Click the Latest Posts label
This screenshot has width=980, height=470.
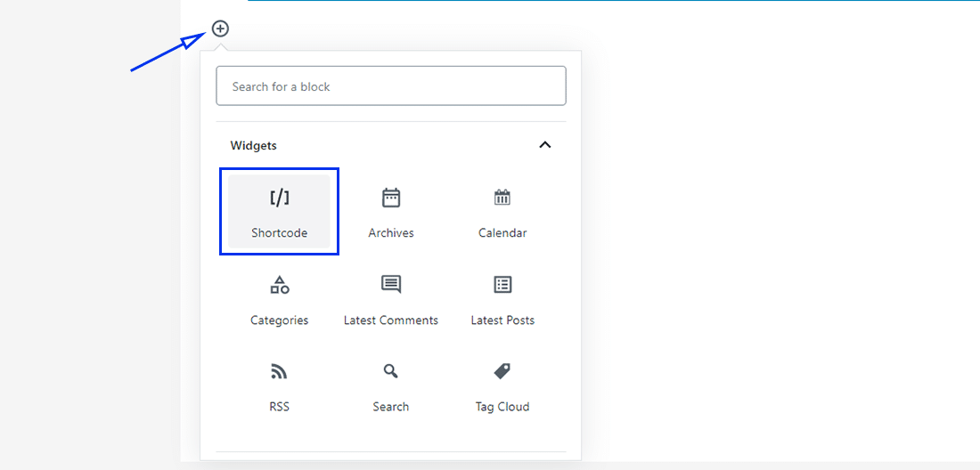(502, 320)
